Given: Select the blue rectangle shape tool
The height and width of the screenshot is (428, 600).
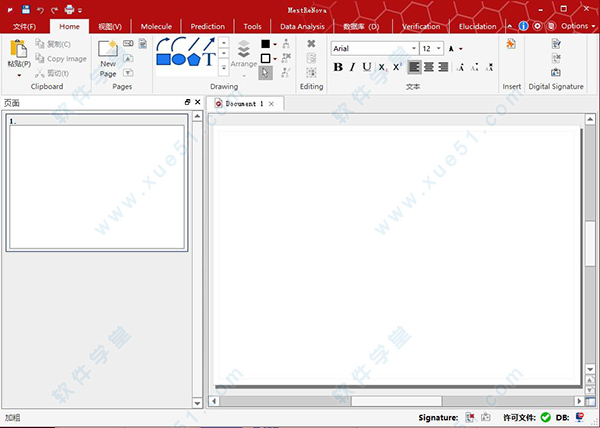Looking at the screenshot, I should pos(163,59).
